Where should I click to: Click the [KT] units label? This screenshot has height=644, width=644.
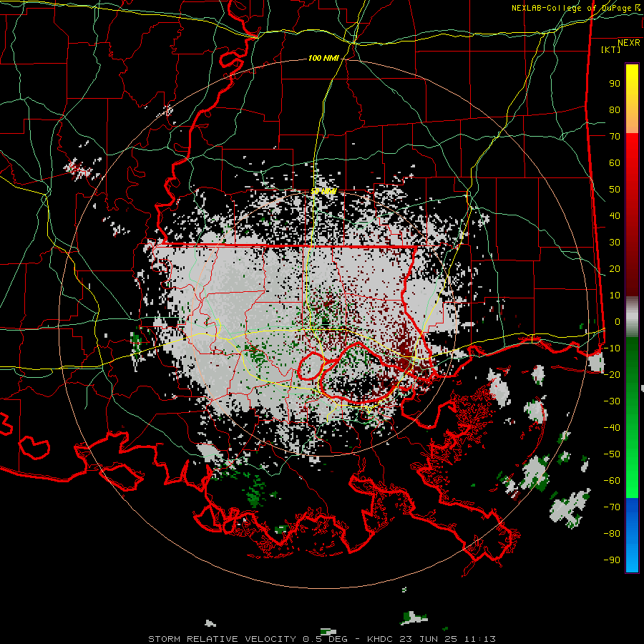610,49
